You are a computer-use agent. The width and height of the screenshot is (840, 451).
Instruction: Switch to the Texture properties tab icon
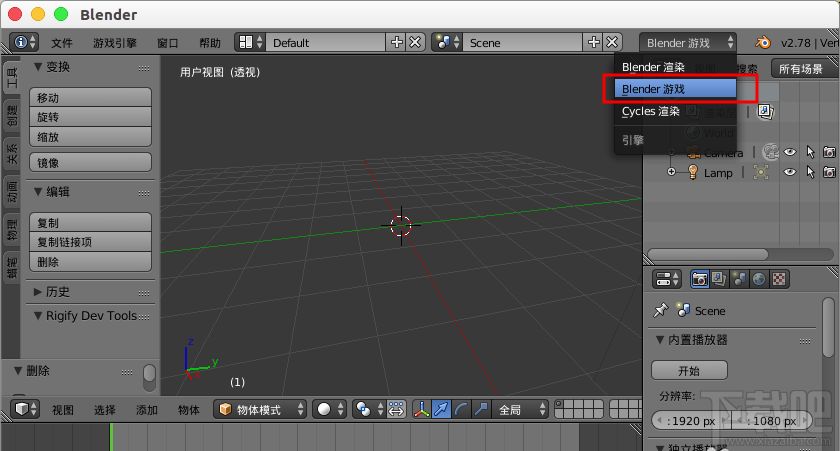779,279
